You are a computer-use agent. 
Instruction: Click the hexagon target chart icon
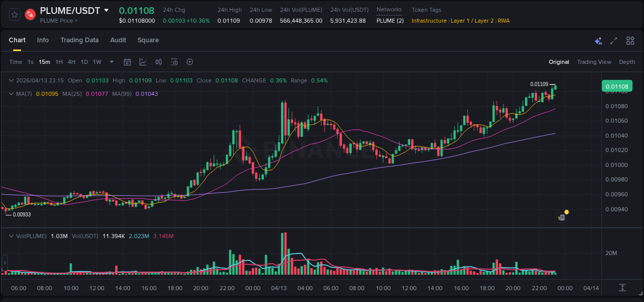coord(190,62)
